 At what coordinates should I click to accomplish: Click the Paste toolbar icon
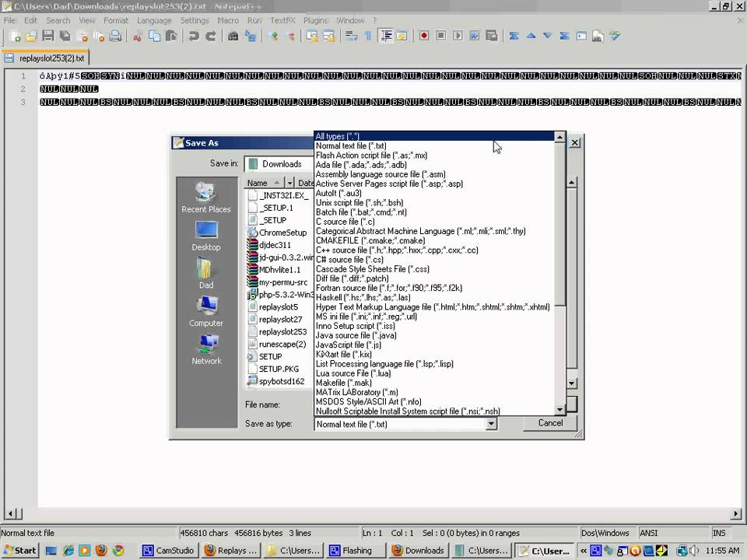point(171,37)
